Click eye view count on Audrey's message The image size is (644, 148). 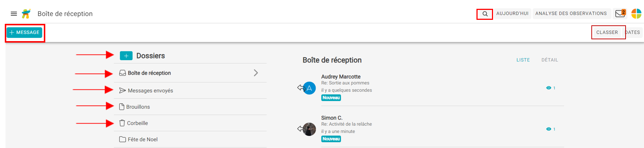(550, 88)
